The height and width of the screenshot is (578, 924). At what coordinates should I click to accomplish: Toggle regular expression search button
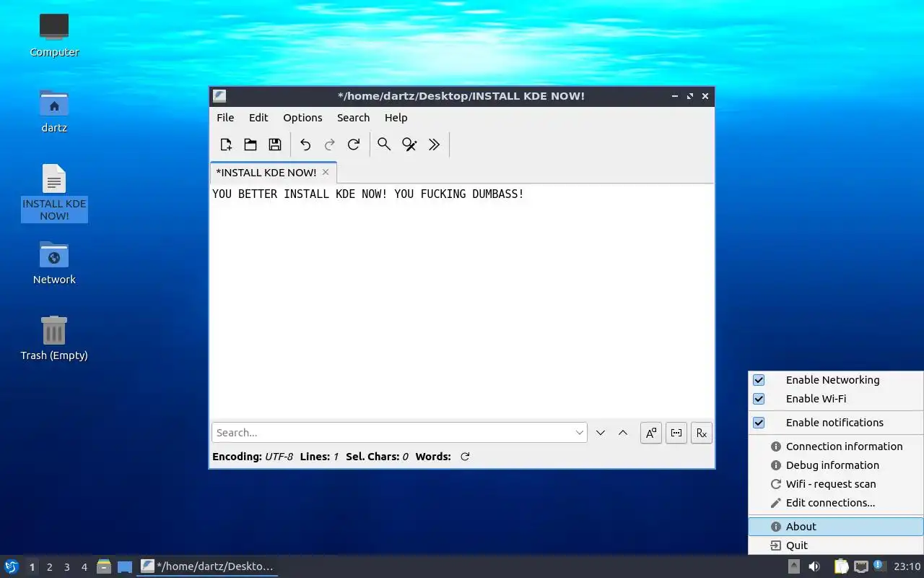tap(702, 433)
